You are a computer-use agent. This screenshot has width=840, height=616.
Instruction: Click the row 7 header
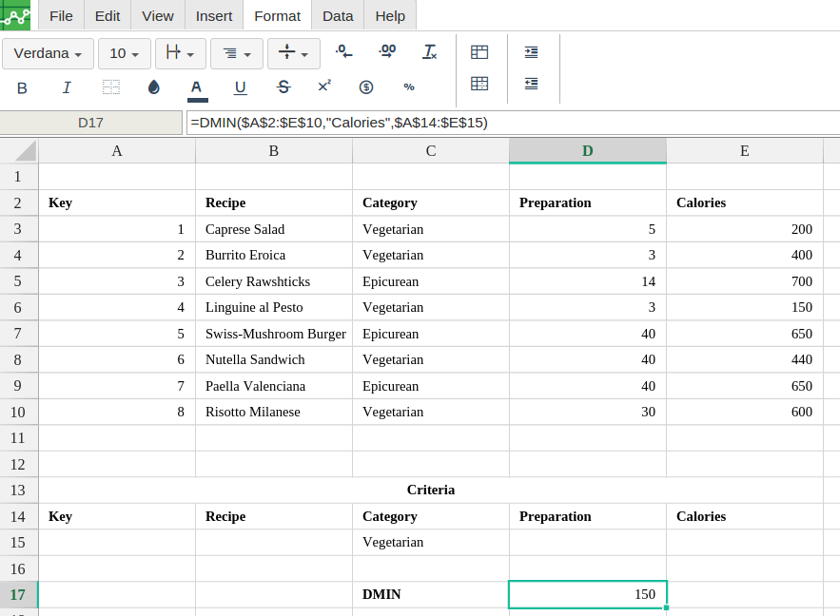point(18,334)
